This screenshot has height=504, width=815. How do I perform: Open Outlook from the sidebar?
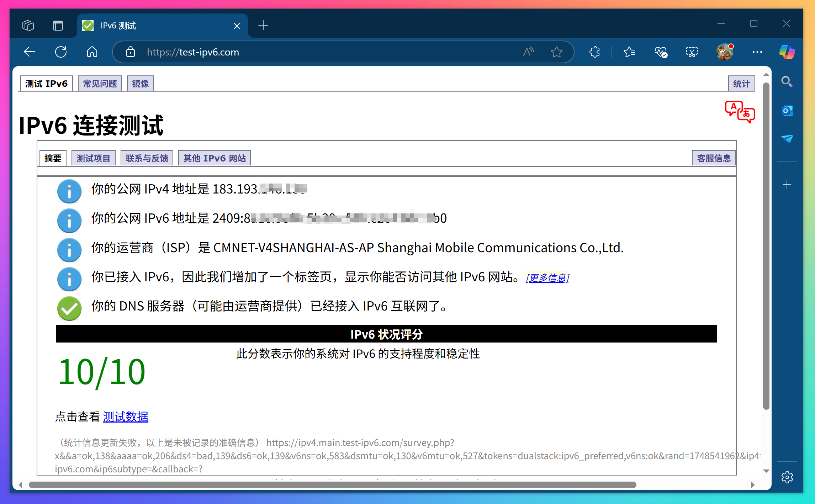tap(787, 111)
